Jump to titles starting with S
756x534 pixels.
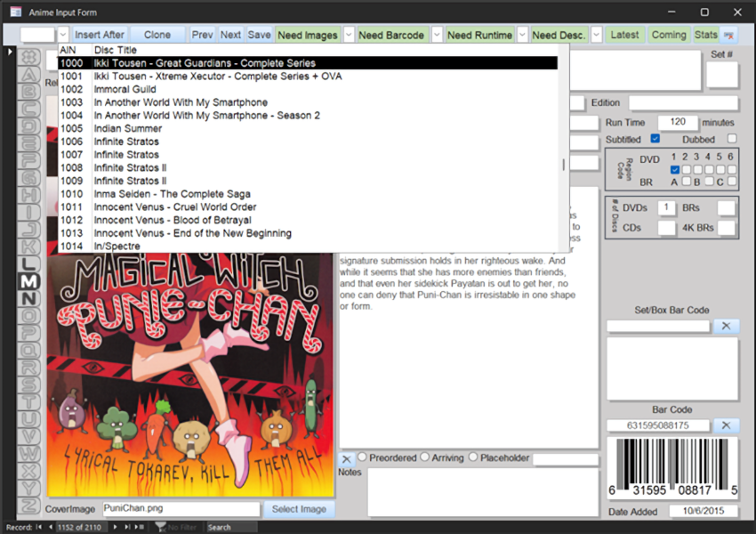(28, 385)
